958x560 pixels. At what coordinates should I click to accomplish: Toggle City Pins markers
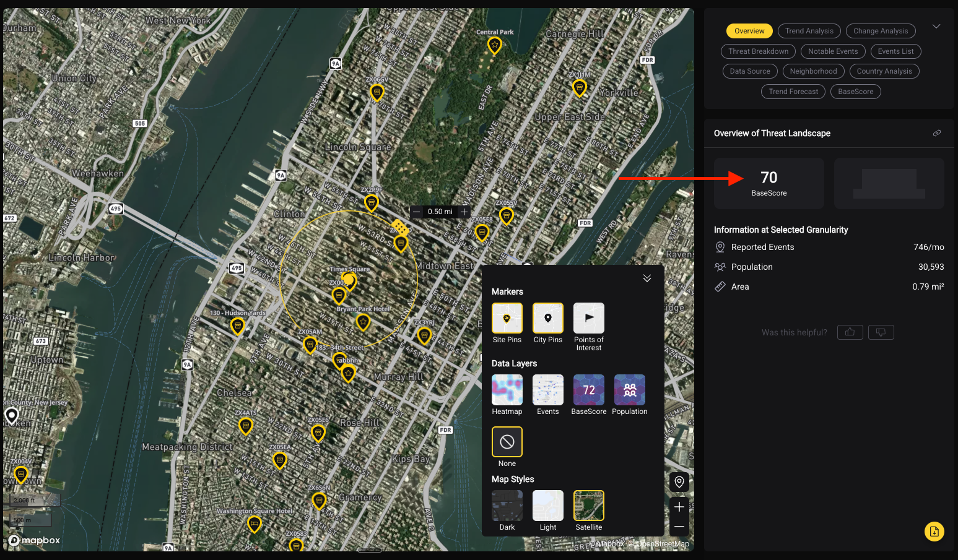[x=548, y=318]
